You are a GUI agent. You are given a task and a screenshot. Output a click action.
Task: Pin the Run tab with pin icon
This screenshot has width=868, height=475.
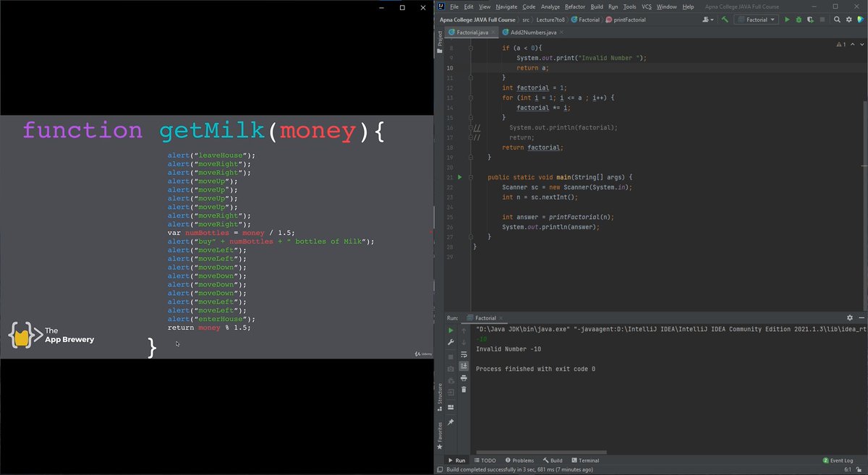tap(451, 421)
